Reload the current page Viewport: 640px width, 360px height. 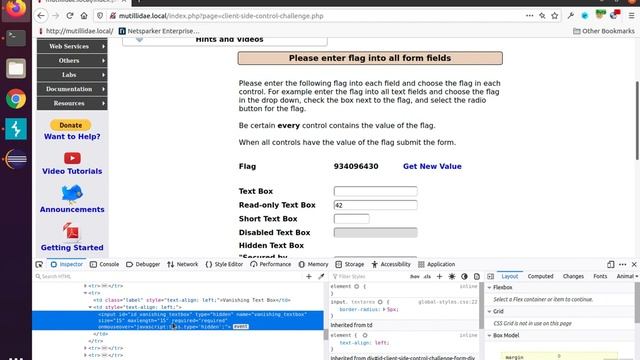pyautogui.click(x=70, y=16)
